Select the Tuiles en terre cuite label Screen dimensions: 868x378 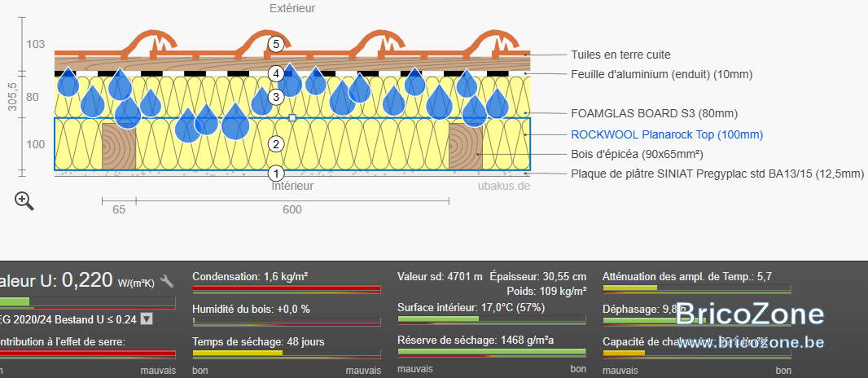(620, 55)
